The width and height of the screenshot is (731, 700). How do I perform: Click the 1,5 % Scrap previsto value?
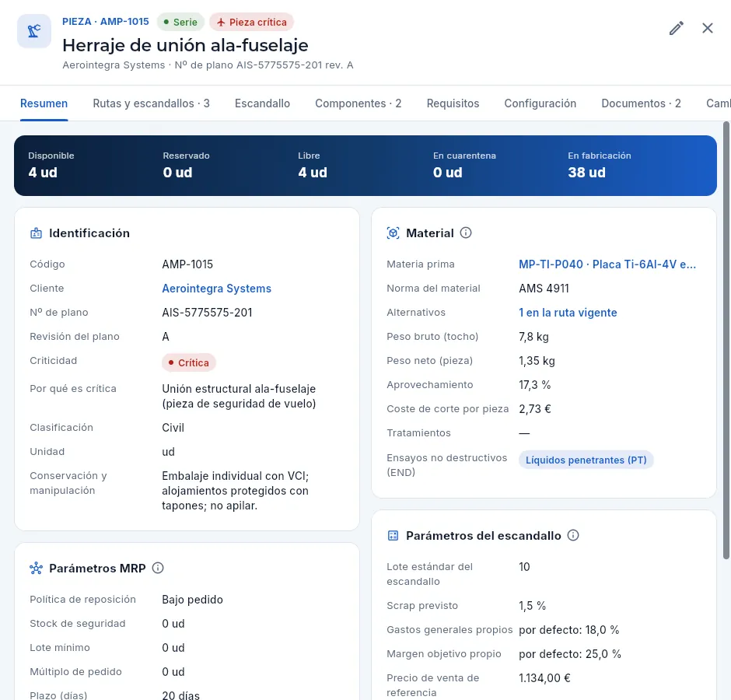click(x=533, y=606)
